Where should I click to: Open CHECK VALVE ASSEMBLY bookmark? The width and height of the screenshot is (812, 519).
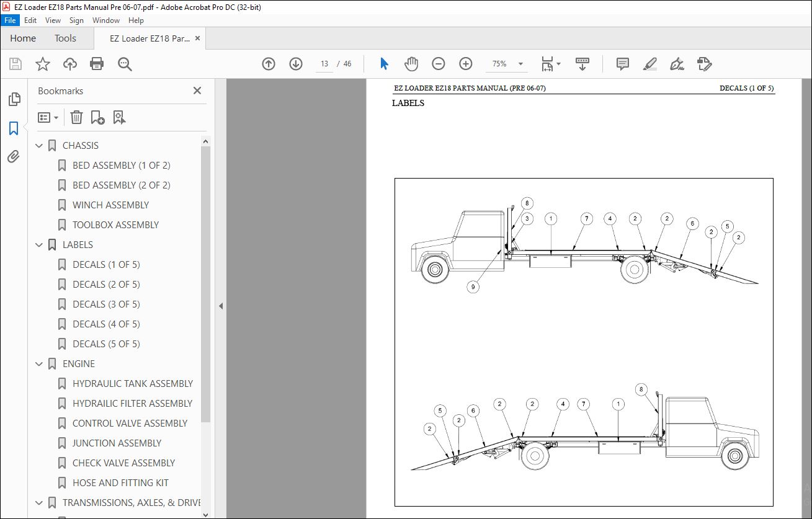pos(124,463)
